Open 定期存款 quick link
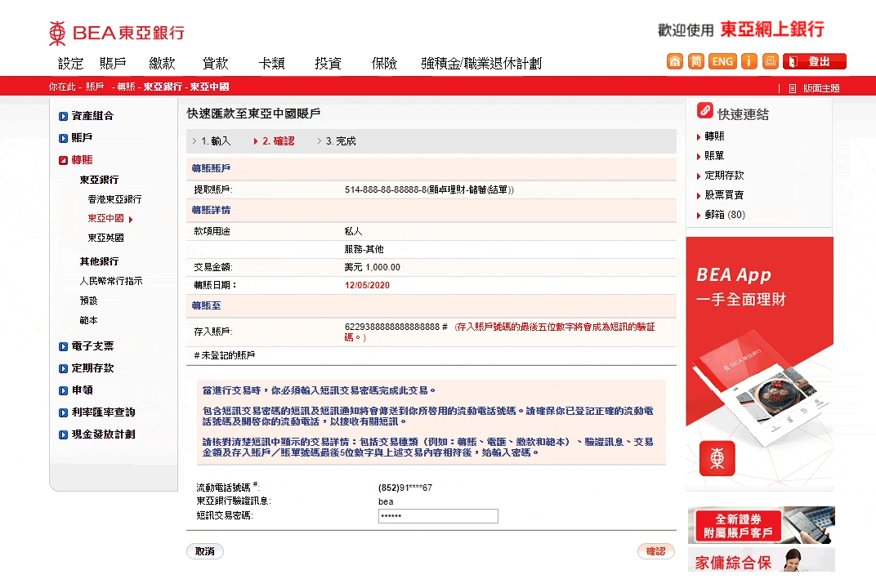This screenshot has height=588, width=876. click(724, 176)
